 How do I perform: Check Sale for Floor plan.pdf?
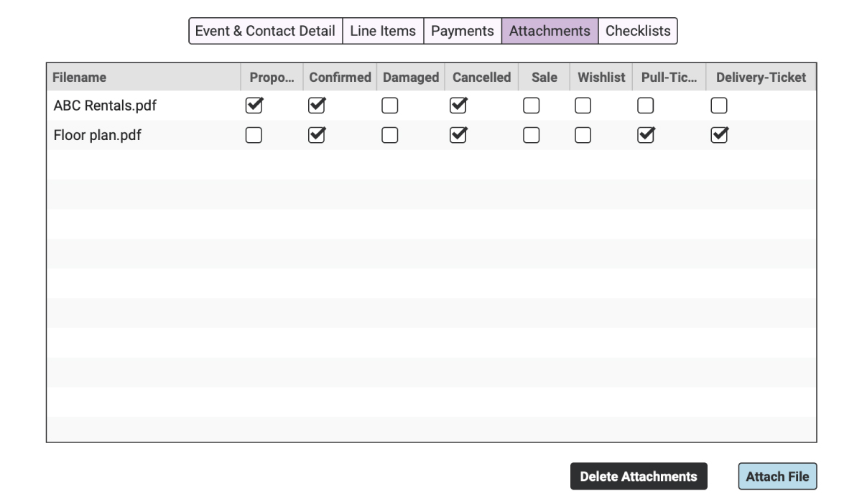pyautogui.click(x=531, y=135)
